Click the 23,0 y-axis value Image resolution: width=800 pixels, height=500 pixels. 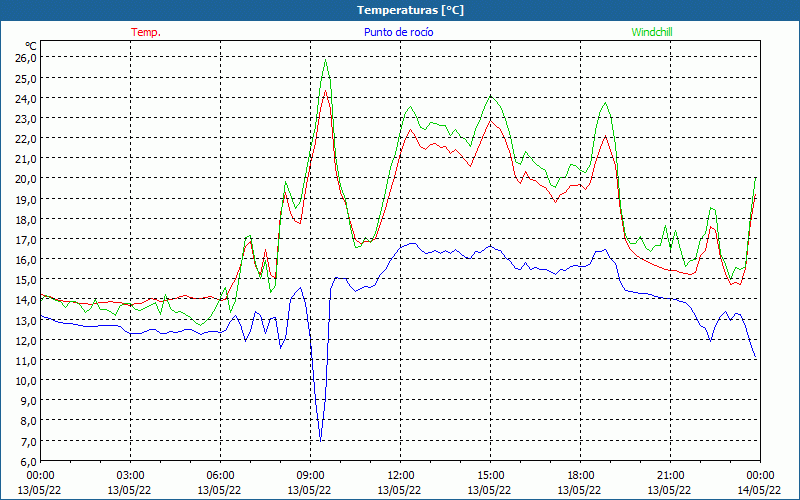[26, 118]
